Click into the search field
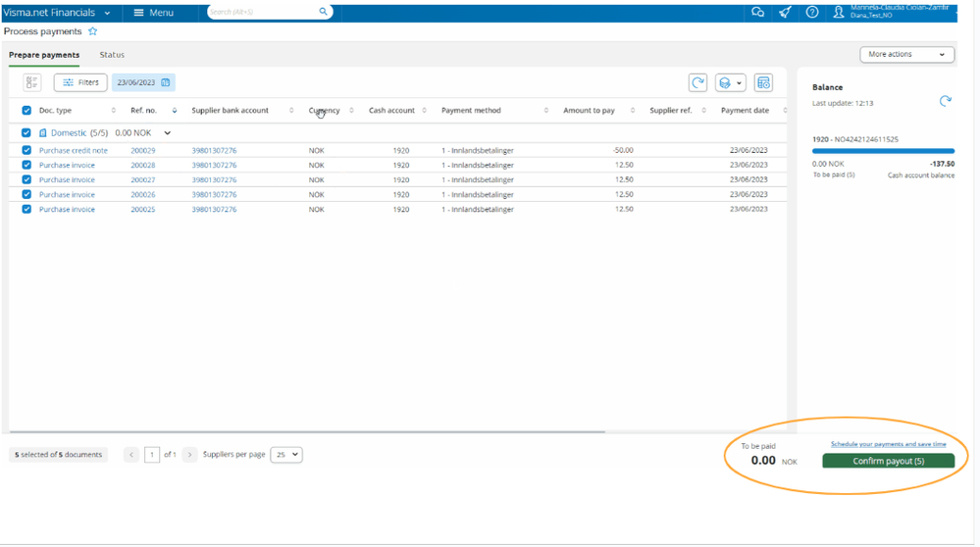Viewport: 980px width, 547px height. (x=263, y=12)
